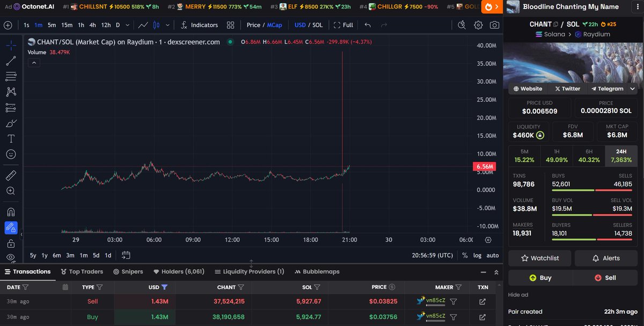This screenshot has height=326, width=644.
Task: Toggle log scale on chart
Action: tap(477, 255)
